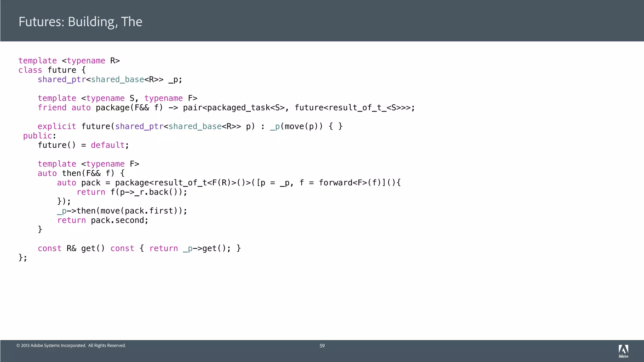Click 'auto then(F&& f) {' line
Viewport: 644px width, 362px height.
tap(81, 173)
